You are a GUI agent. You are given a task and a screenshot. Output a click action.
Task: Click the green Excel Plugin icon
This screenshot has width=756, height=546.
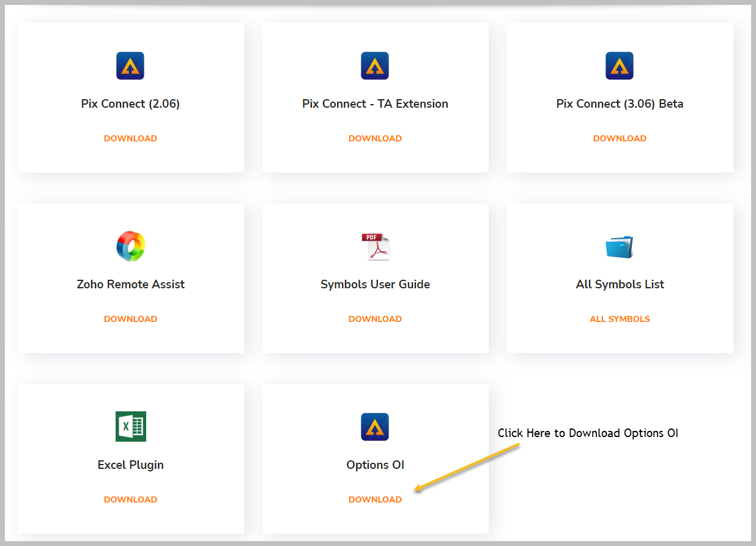pyautogui.click(x=131, y=427)
